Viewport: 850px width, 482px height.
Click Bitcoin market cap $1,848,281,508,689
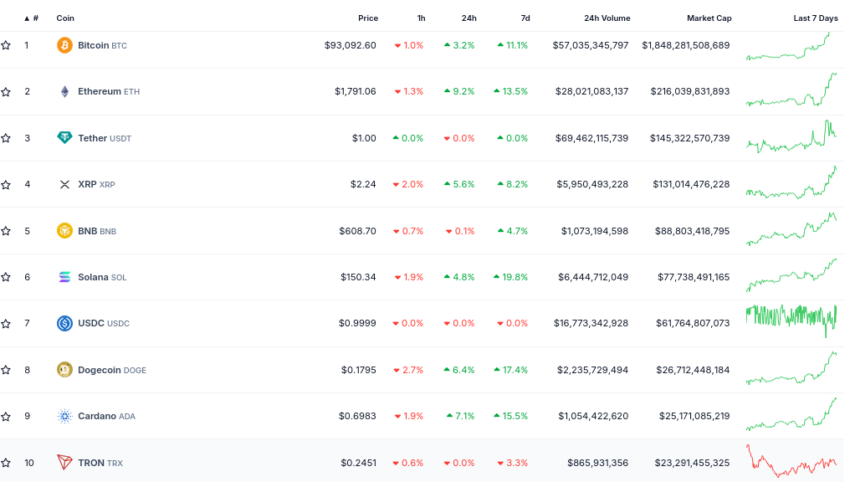click(x=686, y=46)
